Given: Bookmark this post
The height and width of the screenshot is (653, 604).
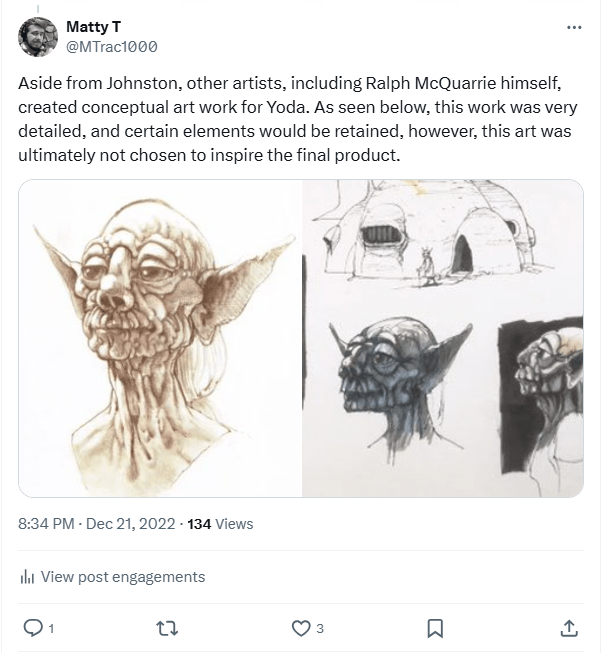Looking at the screenshot, I should pos(435,628).
